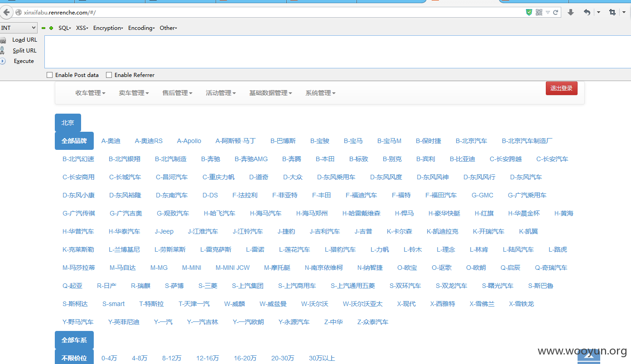Click the green plus HackBar icon

pos(51,28)
